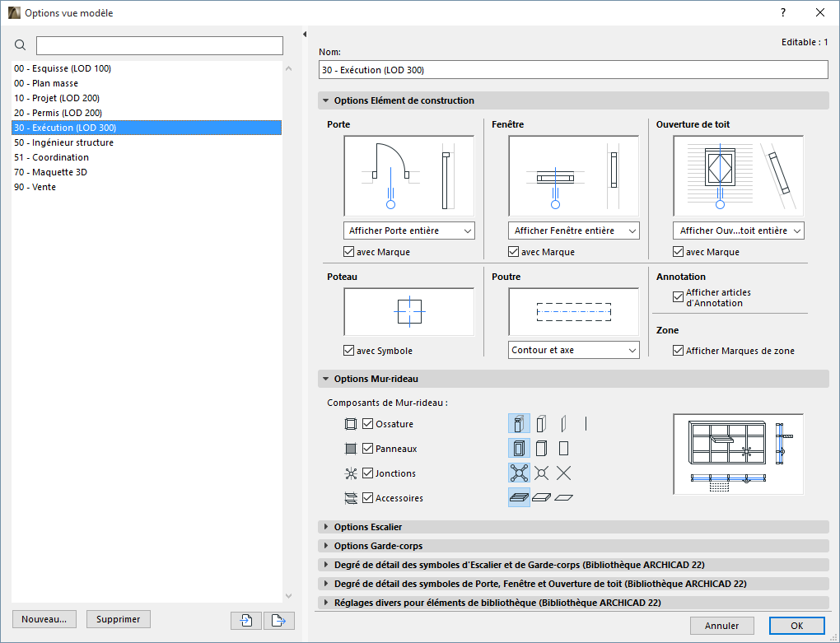Click the export settings icon below the list
This screenshot has width=840, height=643.
(x=280, y=619)
